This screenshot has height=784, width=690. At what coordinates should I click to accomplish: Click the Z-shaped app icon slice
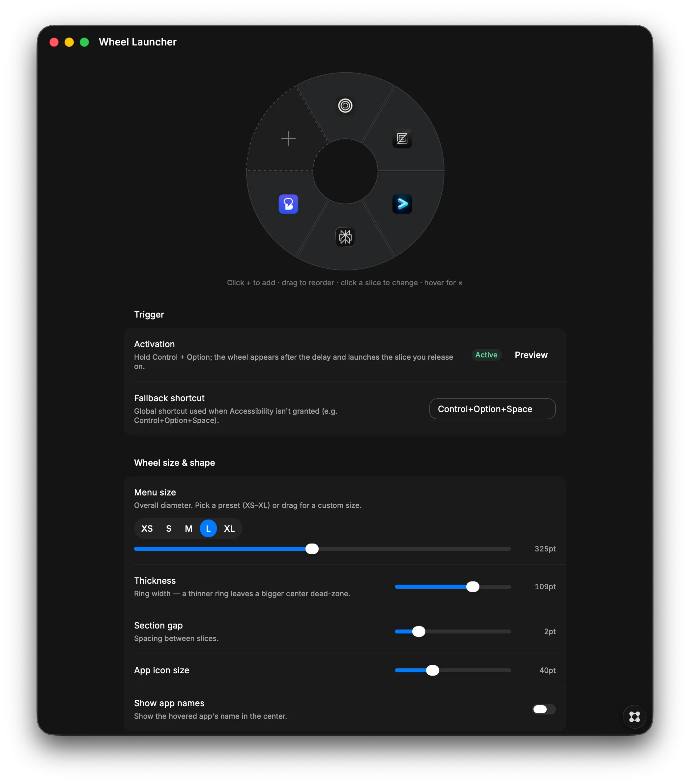pyautogui.click(x=402, y=138)
